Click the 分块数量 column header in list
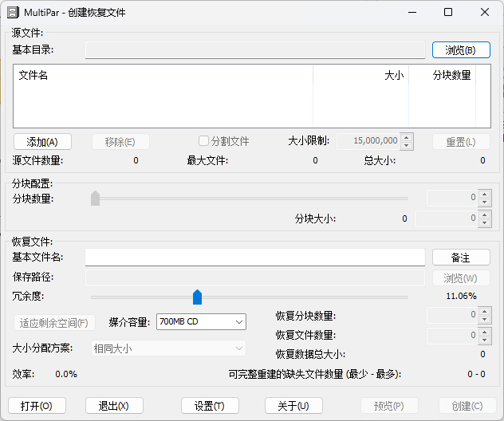 click(x=443, y=75)
